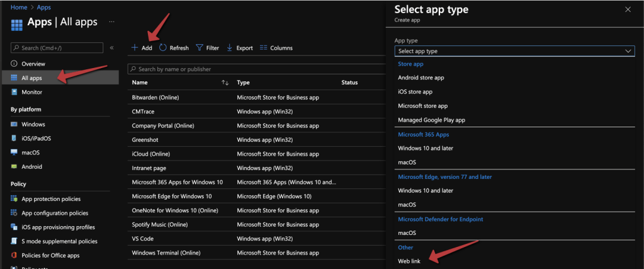Collapse the sidebar with double chevron

[111, 48]
